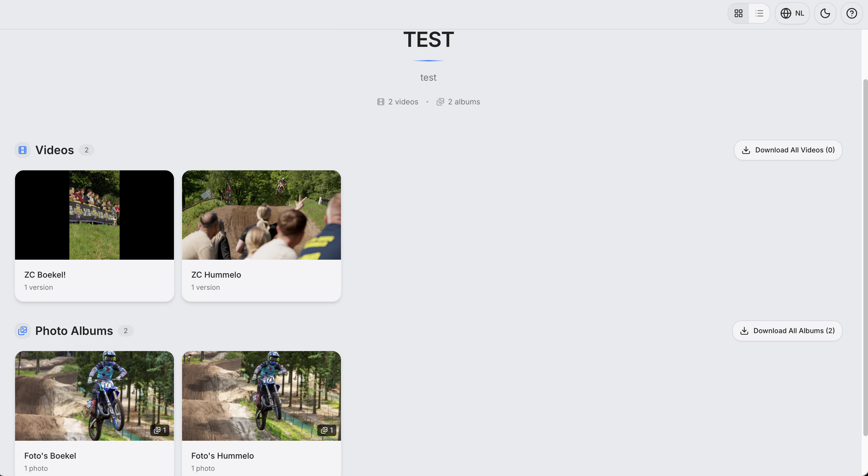This screenshot has height=476, width=868.
Task: Switch to grid view layout
Action: point(738,14)
